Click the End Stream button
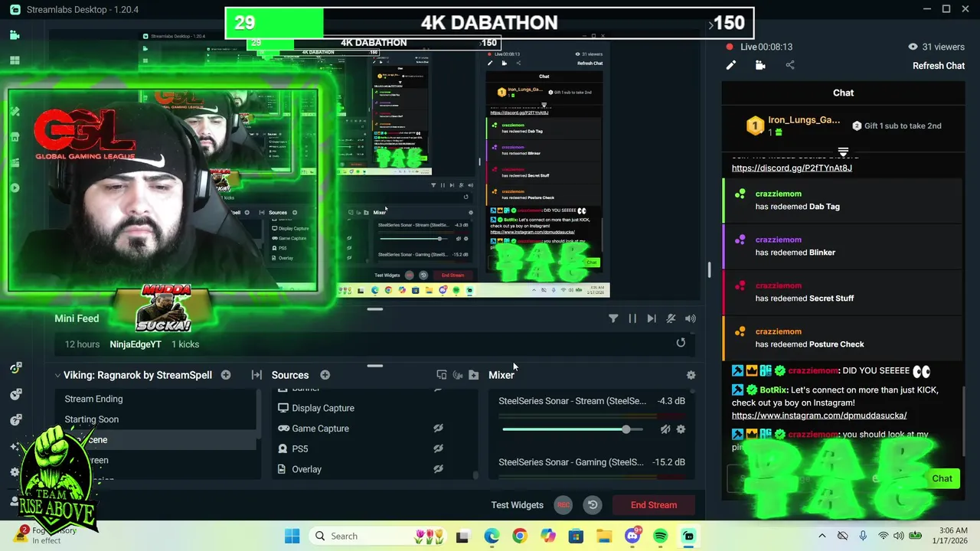Image resolution: width=980 pixels, height=551 pixels. [654, 505]
